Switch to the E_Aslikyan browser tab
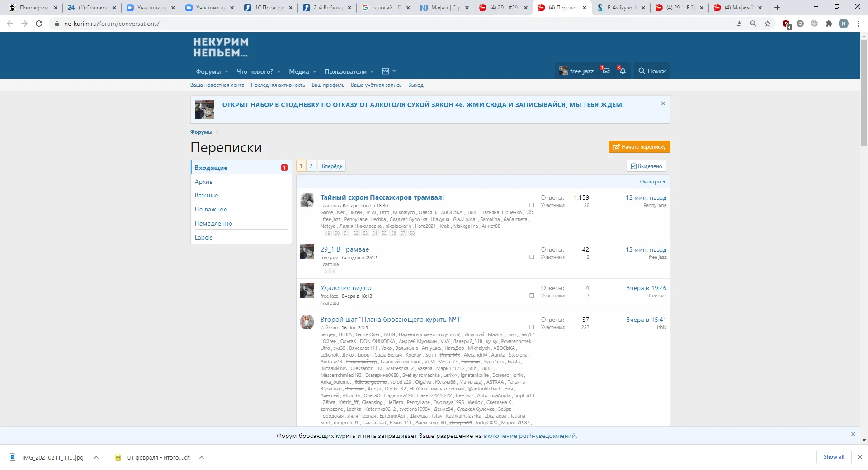The image size is (868, 470). pyautogui.click(x=622, y=8)
